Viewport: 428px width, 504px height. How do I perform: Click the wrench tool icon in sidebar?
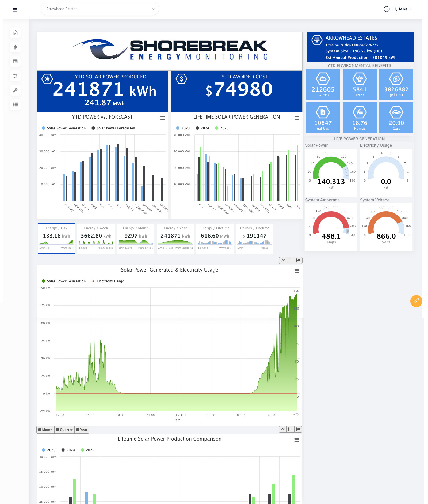(15, 90)
